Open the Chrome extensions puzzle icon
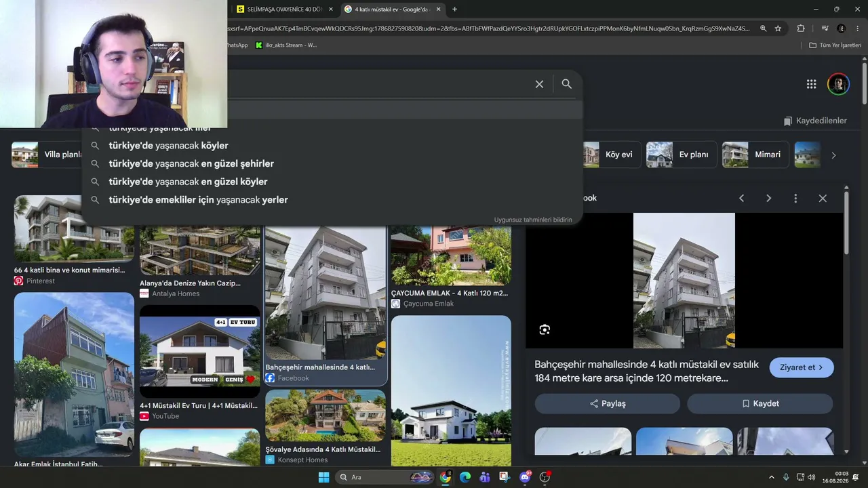Image resolution: width=868 pixels, height=488 pixels. (x=801, y=28)
